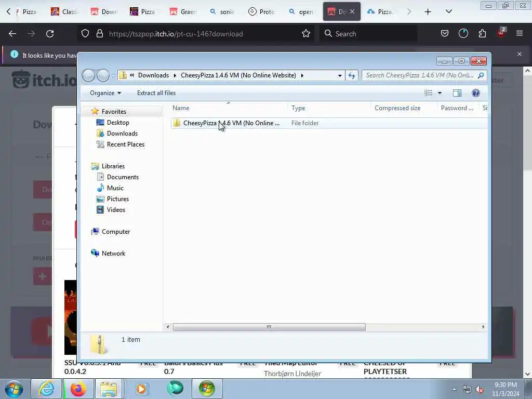Select Network in navigation pane
Viewport: 532px width, 399px height.
click(x=113, y=253)
